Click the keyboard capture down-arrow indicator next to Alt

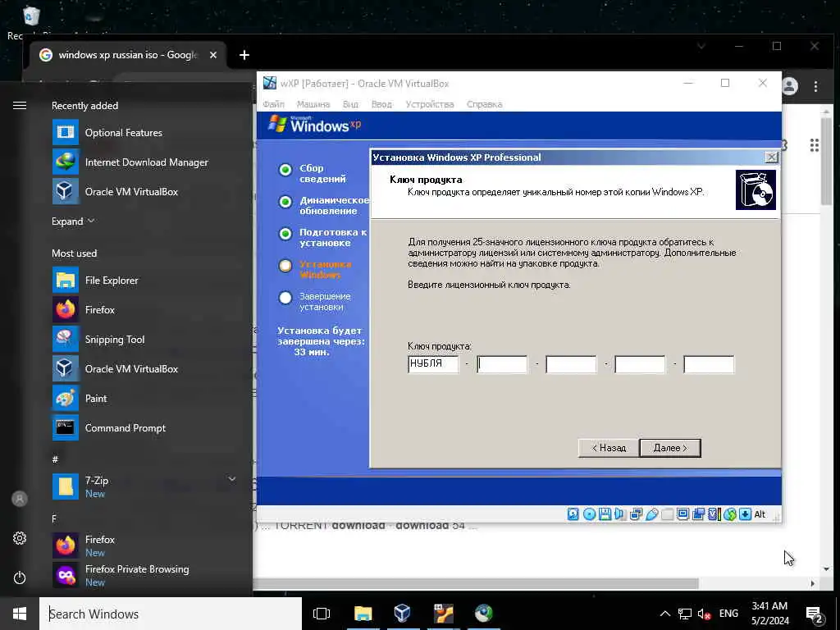[x=745, y=514]
